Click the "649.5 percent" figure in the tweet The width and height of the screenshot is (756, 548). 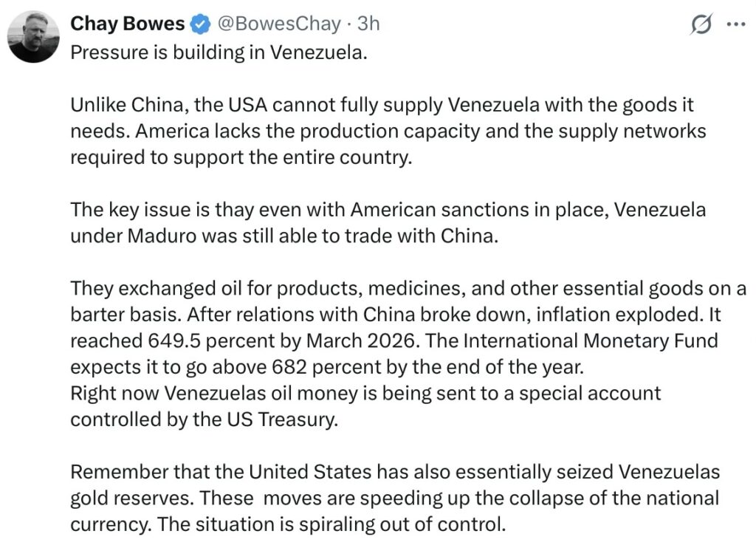click(189, 340)
